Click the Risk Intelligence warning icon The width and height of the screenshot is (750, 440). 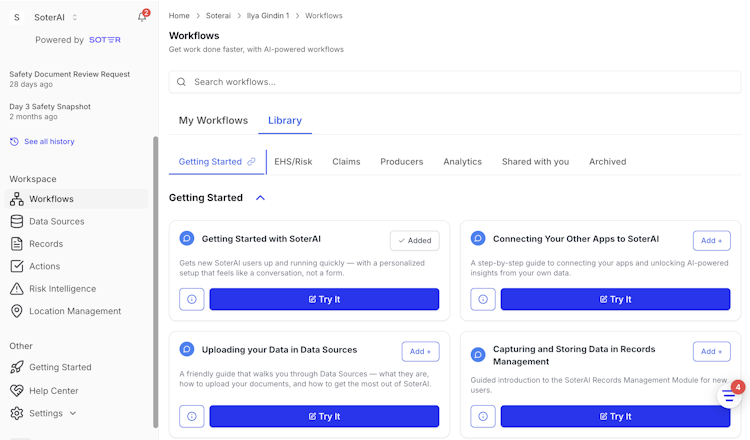pos(17,288)
